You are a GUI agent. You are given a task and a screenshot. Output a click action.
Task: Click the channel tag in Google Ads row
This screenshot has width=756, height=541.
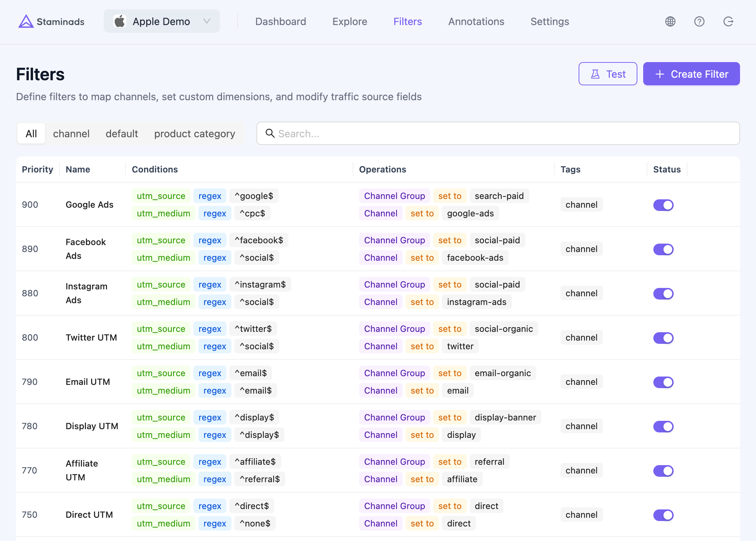(x=582, y=205)
